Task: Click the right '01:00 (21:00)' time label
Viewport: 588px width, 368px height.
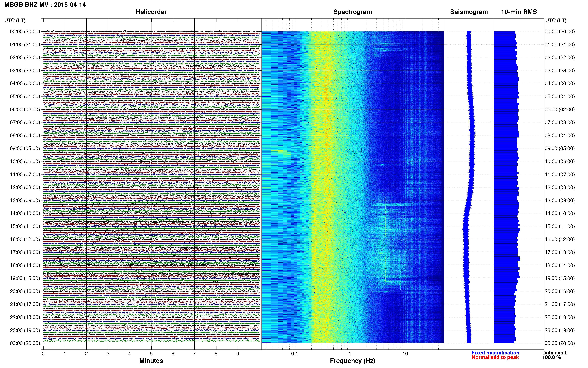Action: coord(560,45)
